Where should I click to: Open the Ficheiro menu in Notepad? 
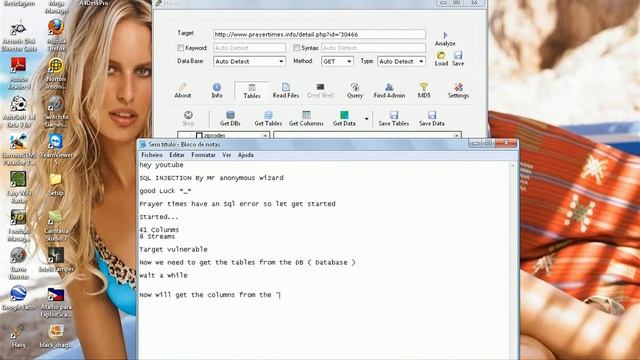coord(152,155)
